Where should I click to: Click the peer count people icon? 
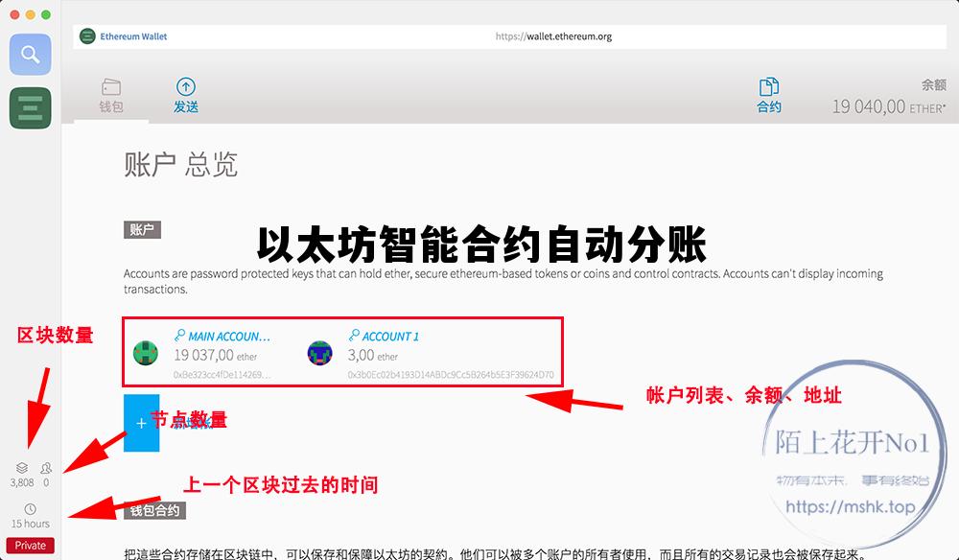point(45,468)
